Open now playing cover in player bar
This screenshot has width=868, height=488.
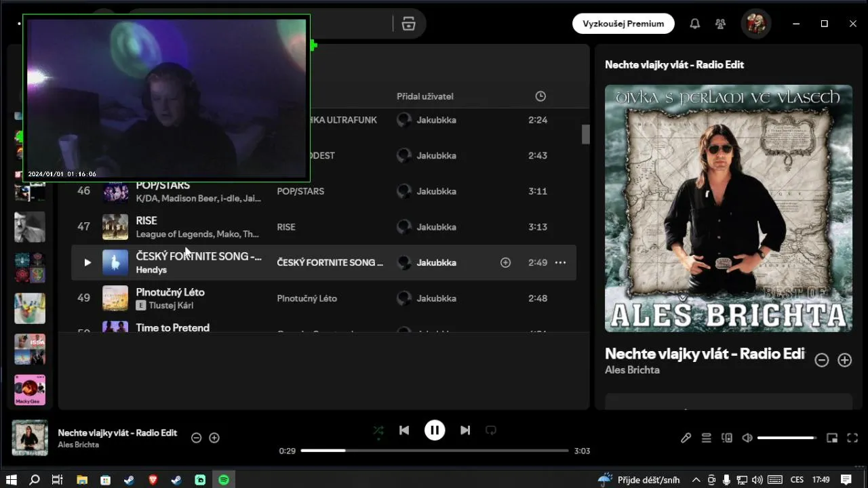[x=30, y=438]
